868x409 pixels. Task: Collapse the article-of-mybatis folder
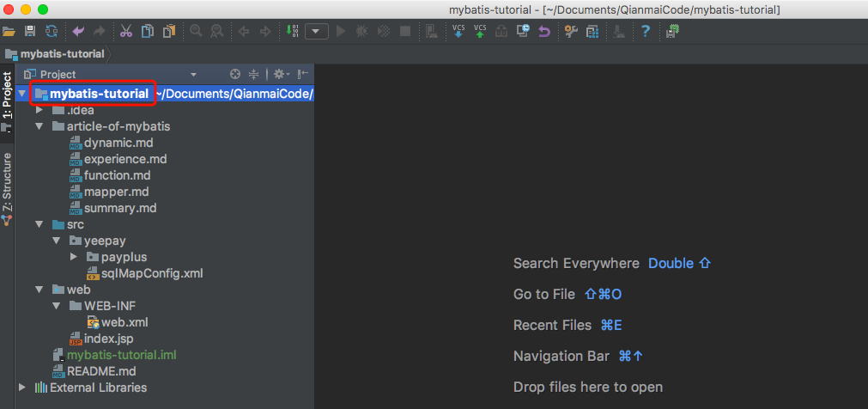[x=39, y=126]
